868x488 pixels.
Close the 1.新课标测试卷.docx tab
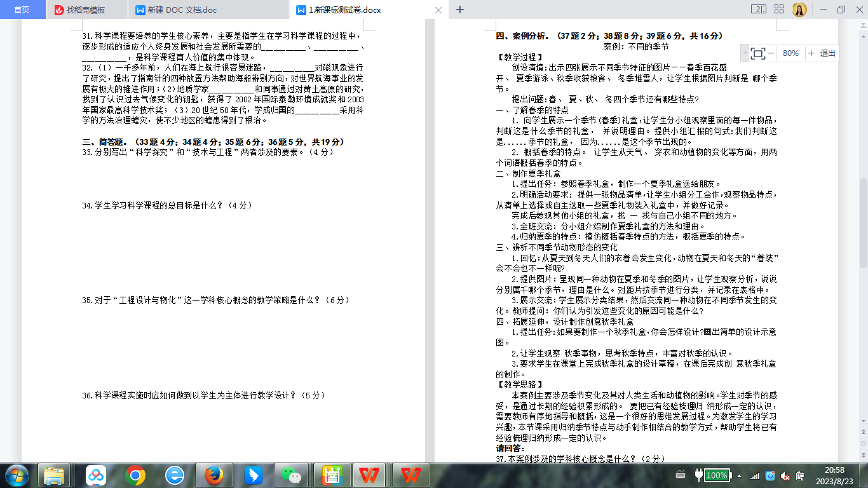[x=438, y=10]
